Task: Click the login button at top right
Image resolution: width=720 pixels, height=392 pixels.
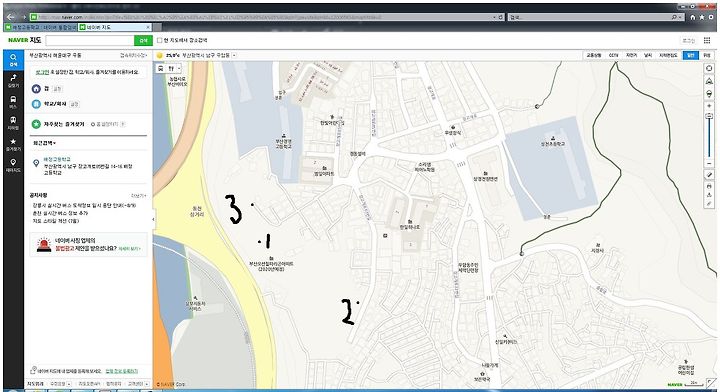Action: point(688,40)
